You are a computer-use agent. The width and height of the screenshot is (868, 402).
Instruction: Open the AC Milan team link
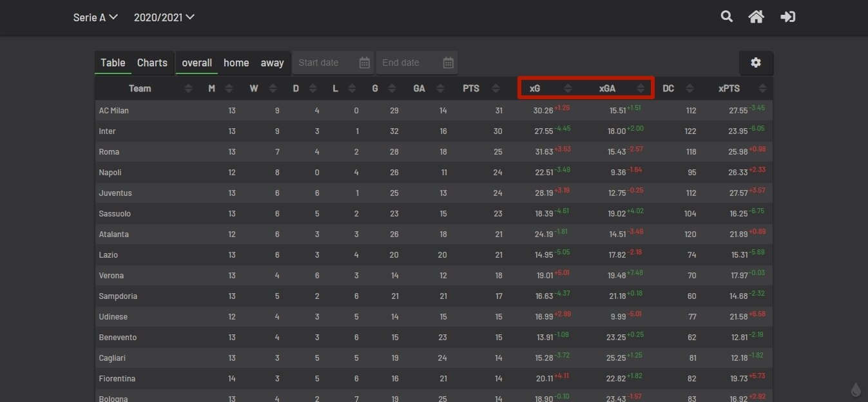pos(114,110)
